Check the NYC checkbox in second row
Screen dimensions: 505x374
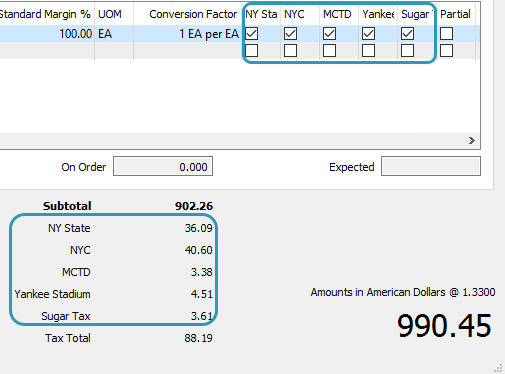(291, 51)
